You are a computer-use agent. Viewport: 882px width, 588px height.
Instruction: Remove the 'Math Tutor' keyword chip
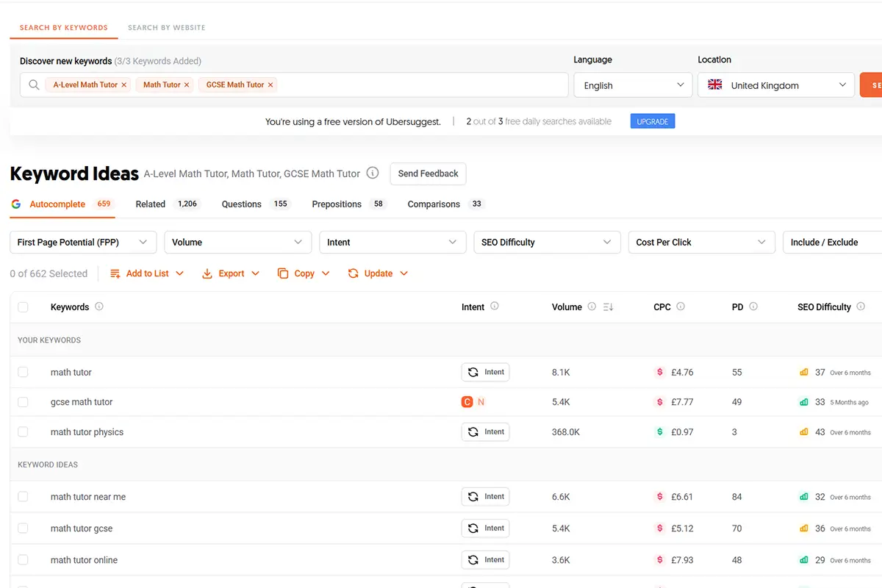[184, 84]
